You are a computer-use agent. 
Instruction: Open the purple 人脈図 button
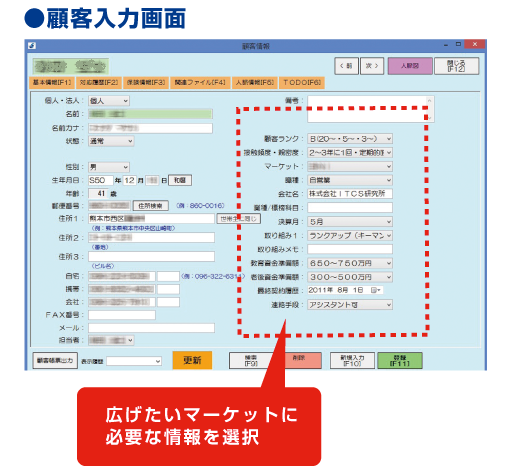(410, 66)
